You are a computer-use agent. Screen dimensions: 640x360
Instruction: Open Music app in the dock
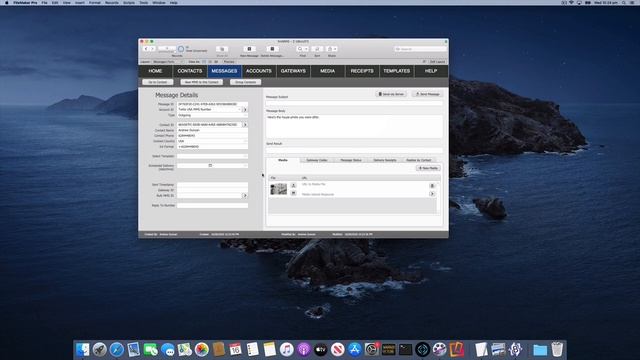287,350
